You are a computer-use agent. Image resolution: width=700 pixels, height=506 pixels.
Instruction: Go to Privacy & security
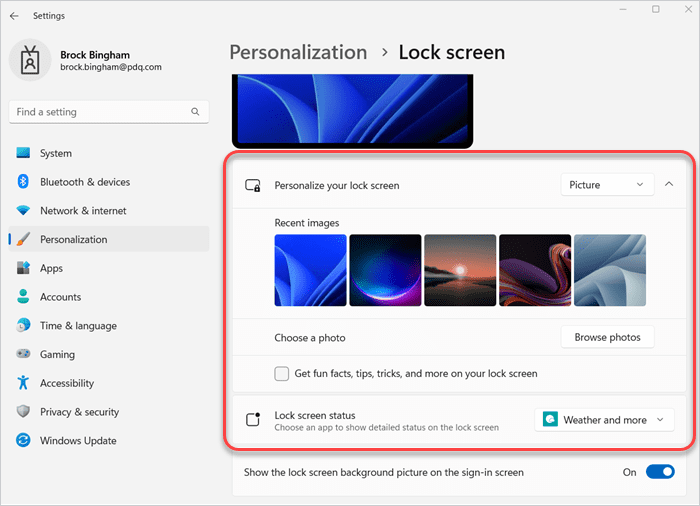(109, 411)
